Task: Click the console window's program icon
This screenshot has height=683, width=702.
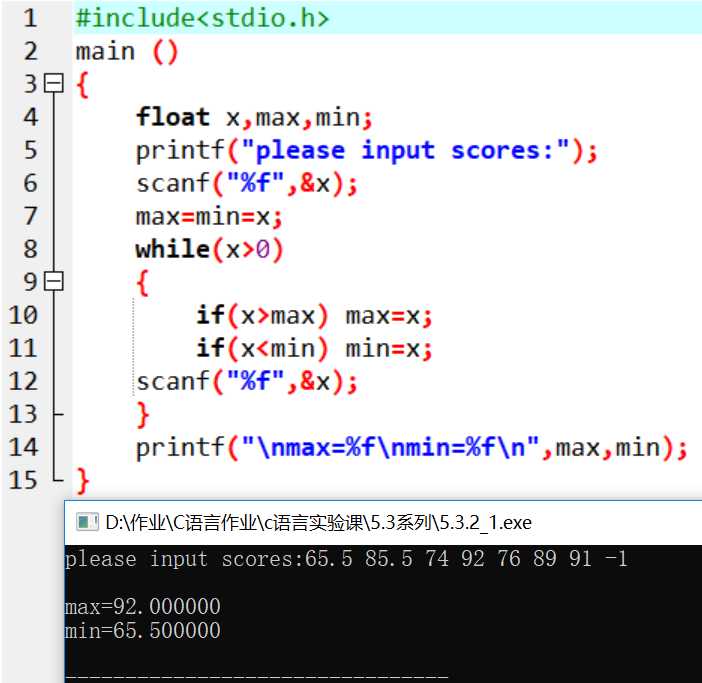Action: click(87, 522)
